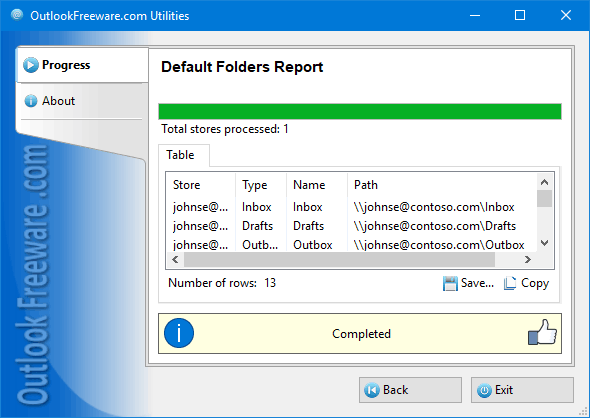Click the Number of rows: 13 text

point(222,283)
